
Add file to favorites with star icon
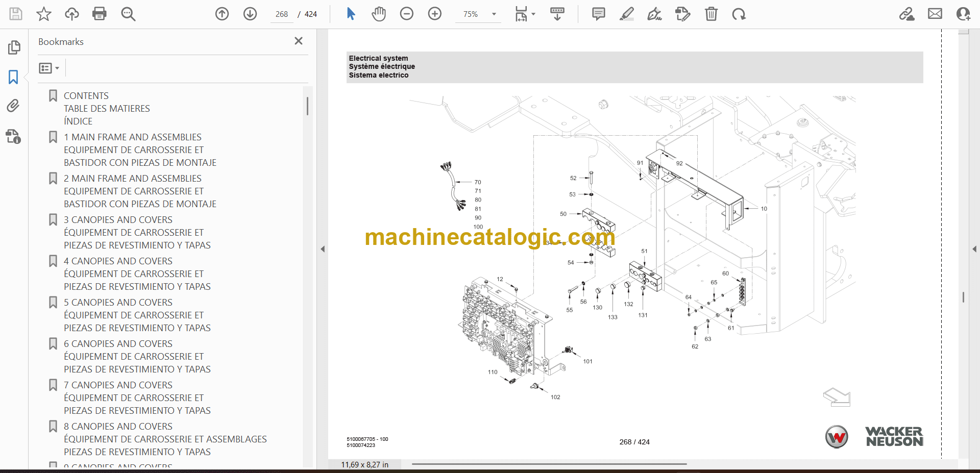tap(44, 14)
